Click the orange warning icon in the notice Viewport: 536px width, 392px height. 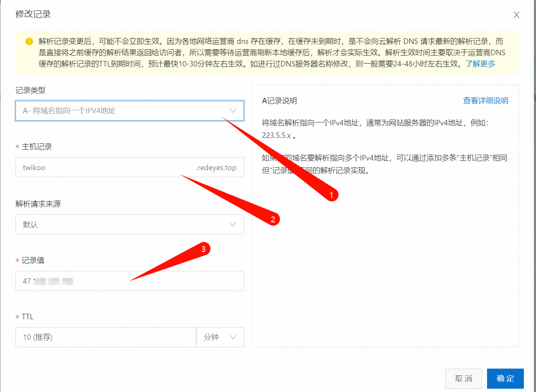coord(28,41)
